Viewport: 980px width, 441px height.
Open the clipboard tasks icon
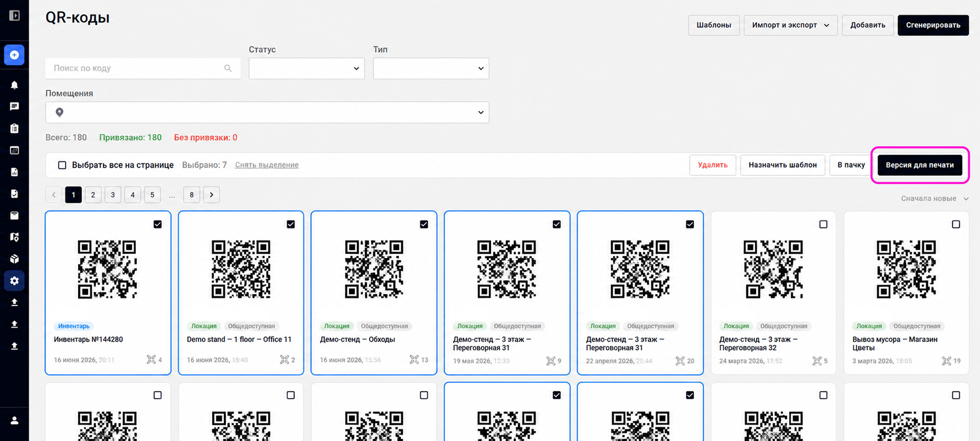pos(14,128)
